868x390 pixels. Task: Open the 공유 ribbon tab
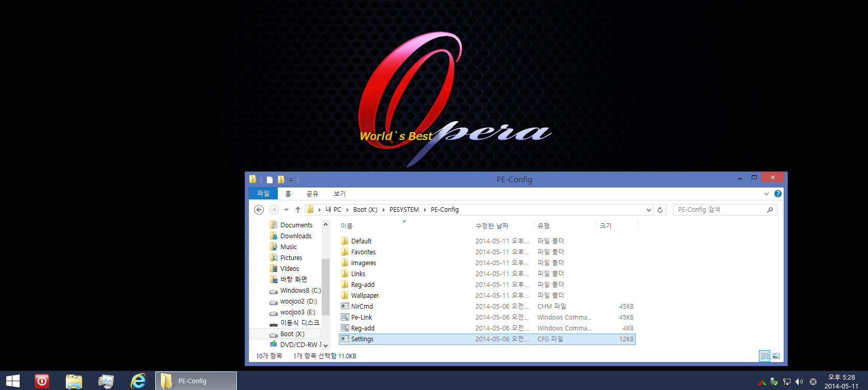tap(312, 194)
